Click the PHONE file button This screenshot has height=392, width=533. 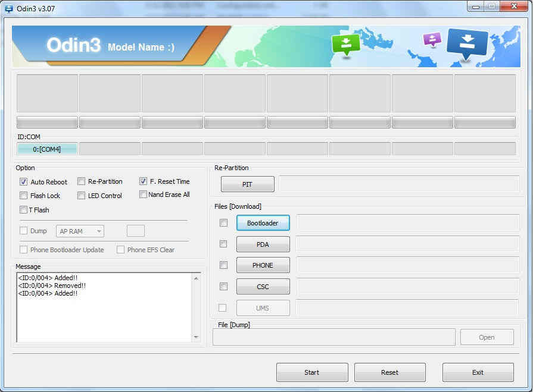point(263,265)
